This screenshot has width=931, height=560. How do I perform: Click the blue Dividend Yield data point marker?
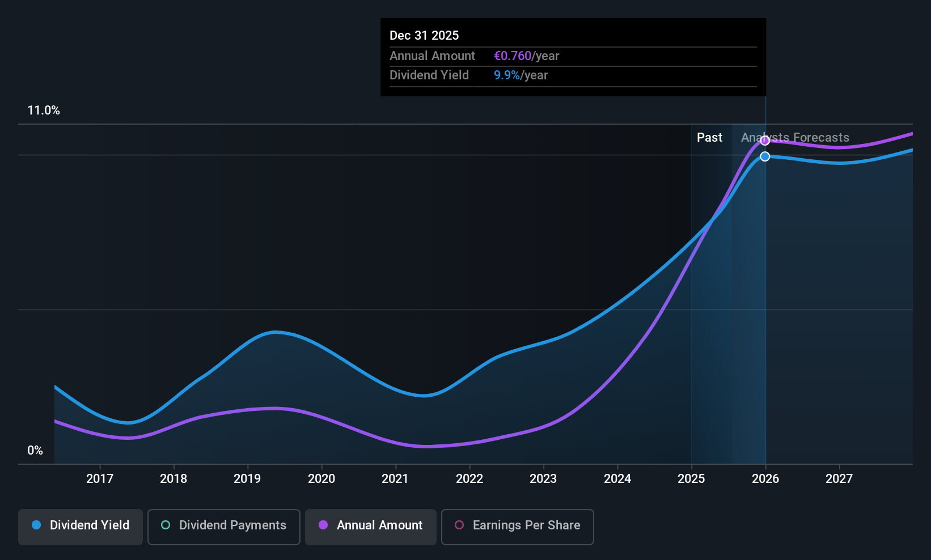[765, 156]
